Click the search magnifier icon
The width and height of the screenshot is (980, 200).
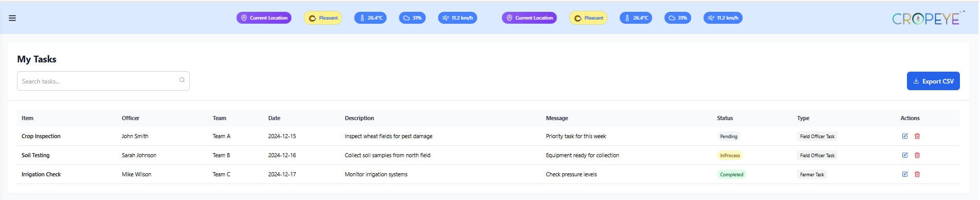(x=182, y=80)
